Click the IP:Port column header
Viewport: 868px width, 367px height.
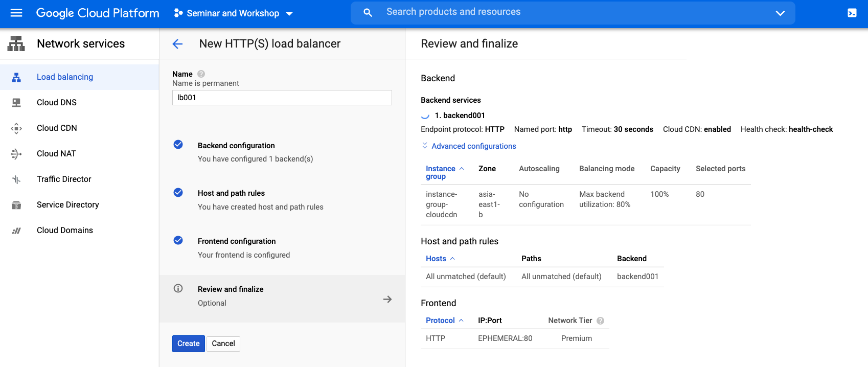[490, 320]
